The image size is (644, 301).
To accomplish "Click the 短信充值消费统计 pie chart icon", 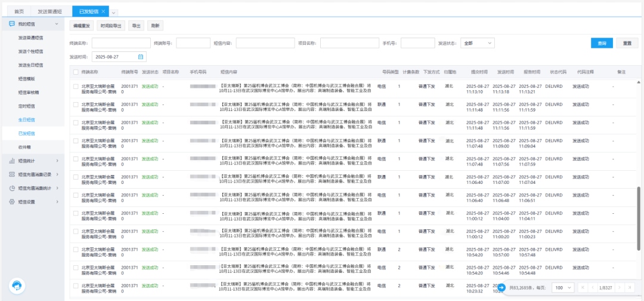I will (12, 188).
